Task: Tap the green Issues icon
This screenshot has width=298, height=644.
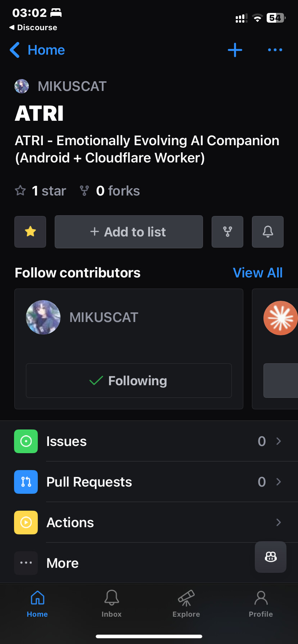Action: click(26, 441)
